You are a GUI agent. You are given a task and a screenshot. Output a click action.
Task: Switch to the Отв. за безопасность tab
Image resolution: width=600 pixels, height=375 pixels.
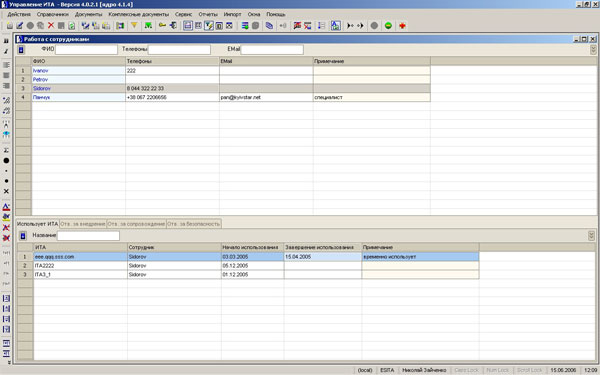pos(194,224)
